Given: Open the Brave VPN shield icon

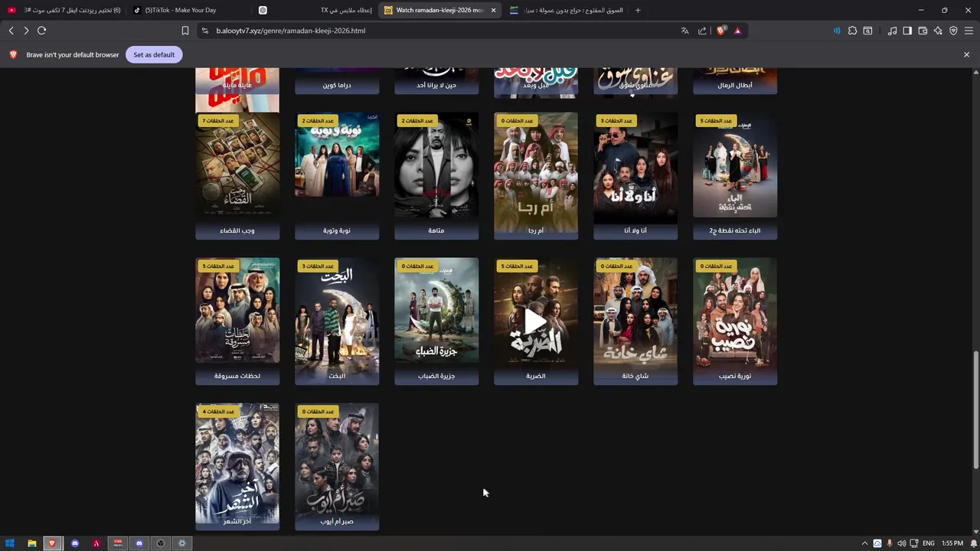Looking at the screenshot, I should coord(953,31).
